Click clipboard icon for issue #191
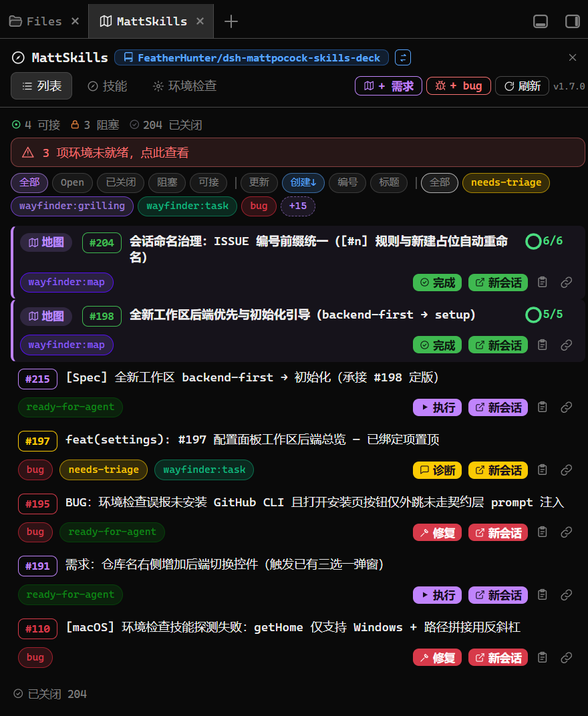Viewport: 588px width, 716px height. tap(543, 594)
